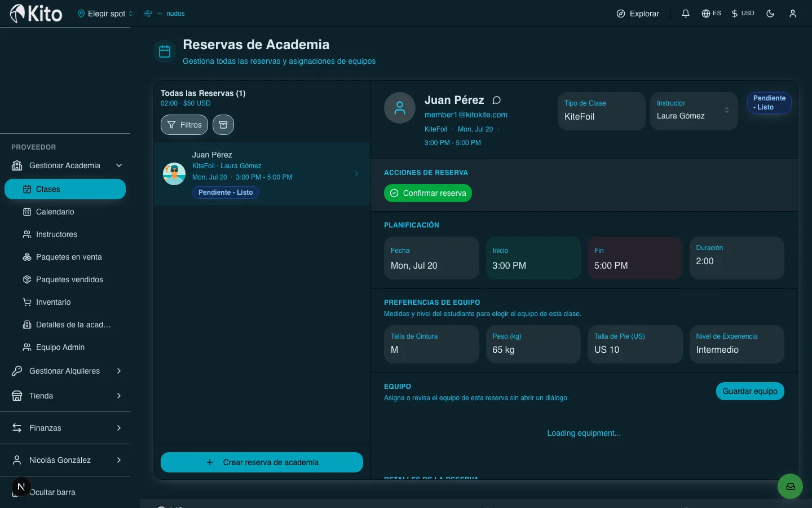The height and width of the screenshot is (508, 812).
Task: Toggle dark mode moon icon
Action: [x=770, y=14]
